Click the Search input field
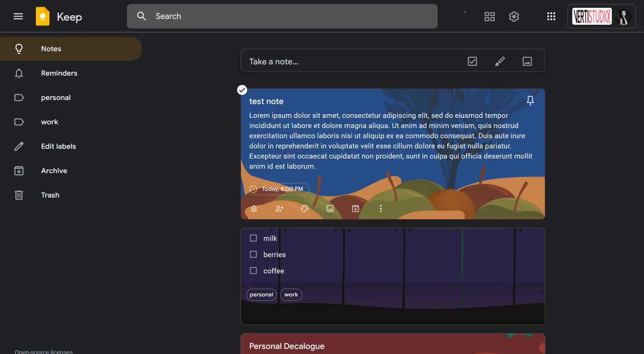This screenshot has width=644, height=354. 282,16
